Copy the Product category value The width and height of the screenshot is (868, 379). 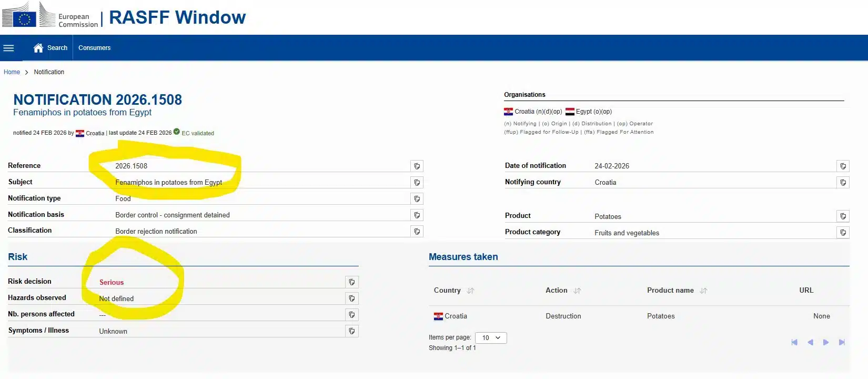[843, 233]
